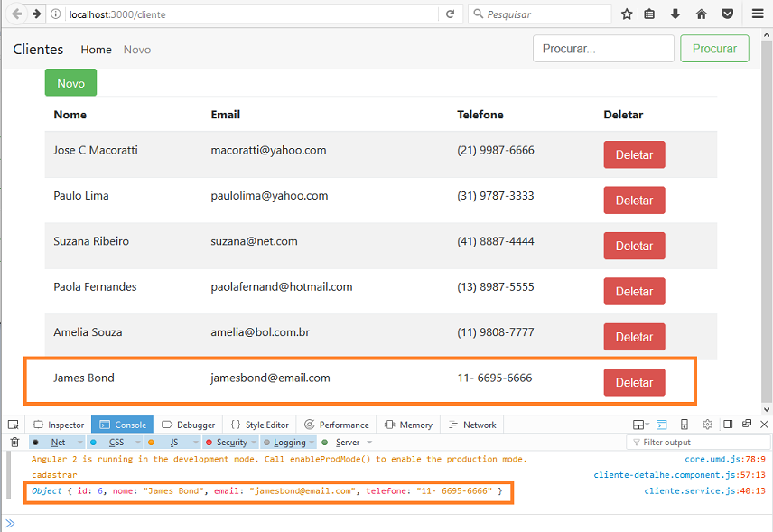Open cliente-detalhe.component.js:57:13 source link
The height and width of the screenshot is (532, 773).
point(679,475)
